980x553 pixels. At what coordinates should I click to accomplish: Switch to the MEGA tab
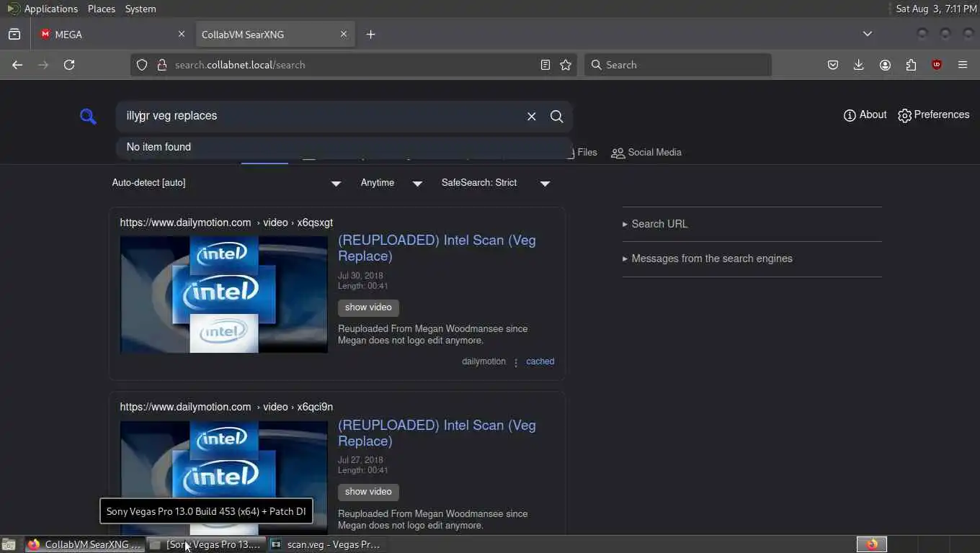tap(112, 34)
